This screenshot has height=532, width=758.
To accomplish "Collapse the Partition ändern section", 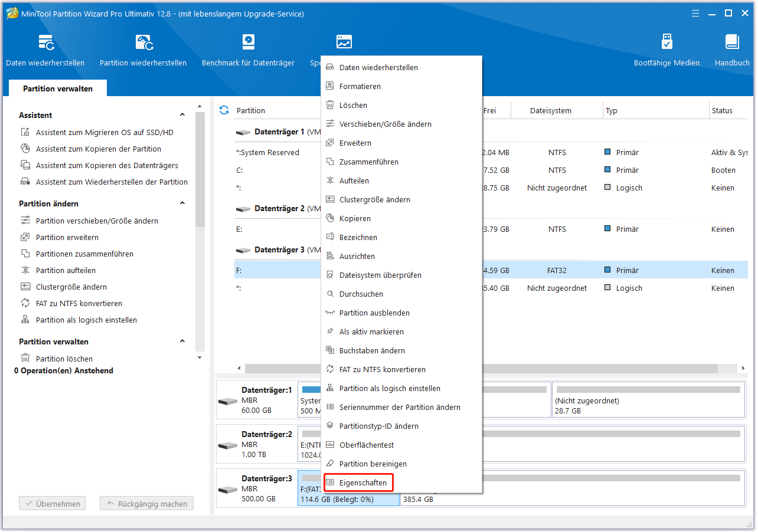I will pyautogui.click(x=182, y=203).
